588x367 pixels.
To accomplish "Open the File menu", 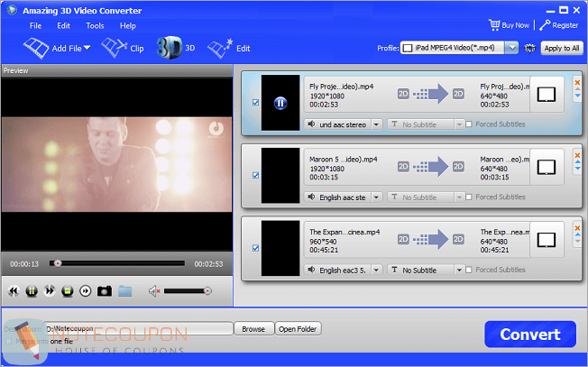I will point(36,26).
